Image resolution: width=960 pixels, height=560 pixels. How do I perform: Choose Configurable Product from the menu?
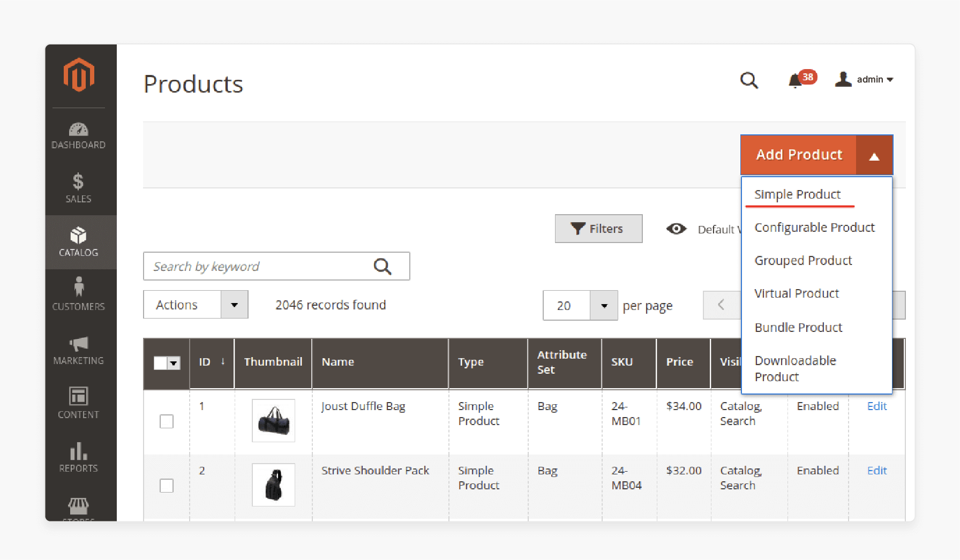tap(814, 228)
